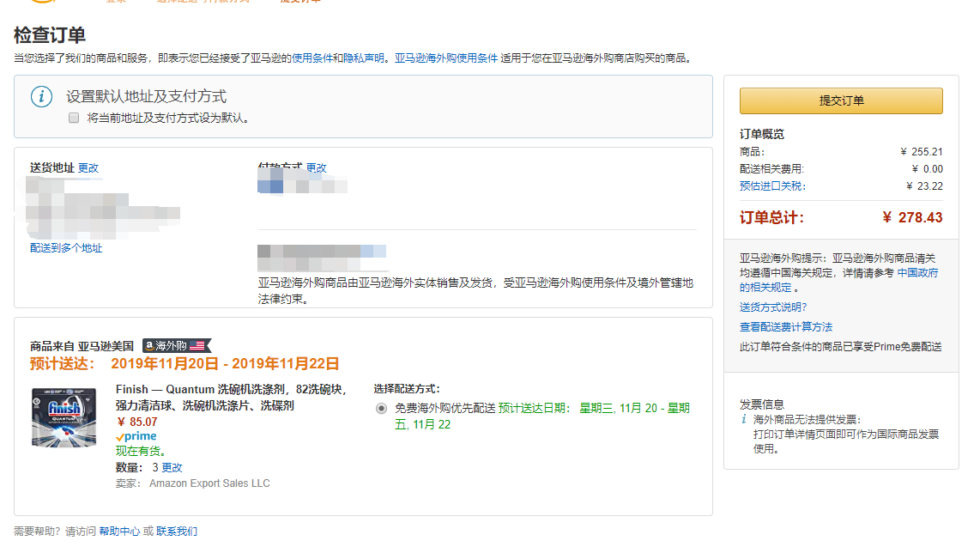Click the 海外购 US flag badge
980x547 pixels.
pyautogui.click(x=177, y=346)
